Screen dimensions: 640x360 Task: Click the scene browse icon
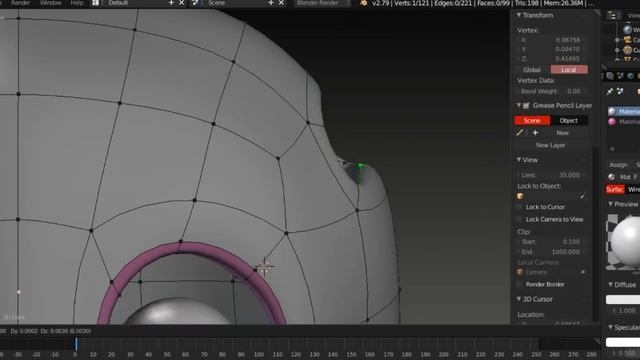click(x=196, y=3)
